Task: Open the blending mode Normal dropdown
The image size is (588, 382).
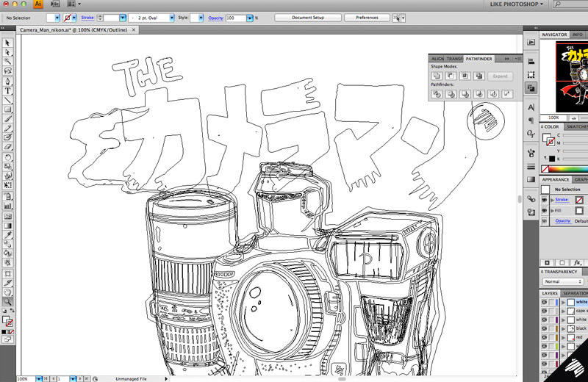Action: (x=564, y=281)
